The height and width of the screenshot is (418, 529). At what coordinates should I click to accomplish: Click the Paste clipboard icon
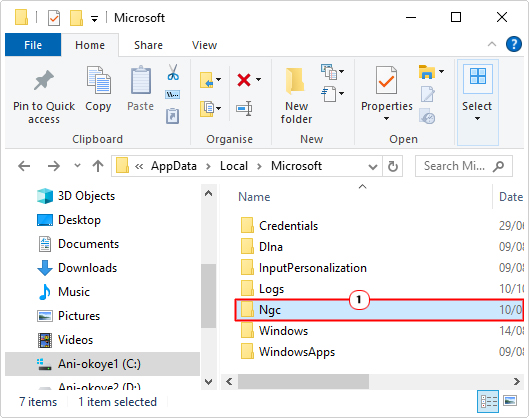[x=141, y=80]
